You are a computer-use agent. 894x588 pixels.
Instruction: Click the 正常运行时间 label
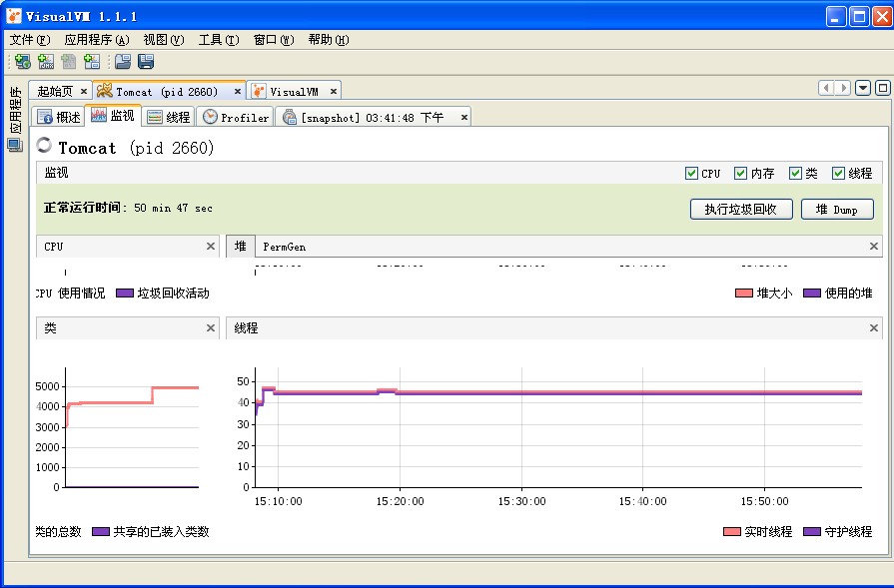coord(83,208)
